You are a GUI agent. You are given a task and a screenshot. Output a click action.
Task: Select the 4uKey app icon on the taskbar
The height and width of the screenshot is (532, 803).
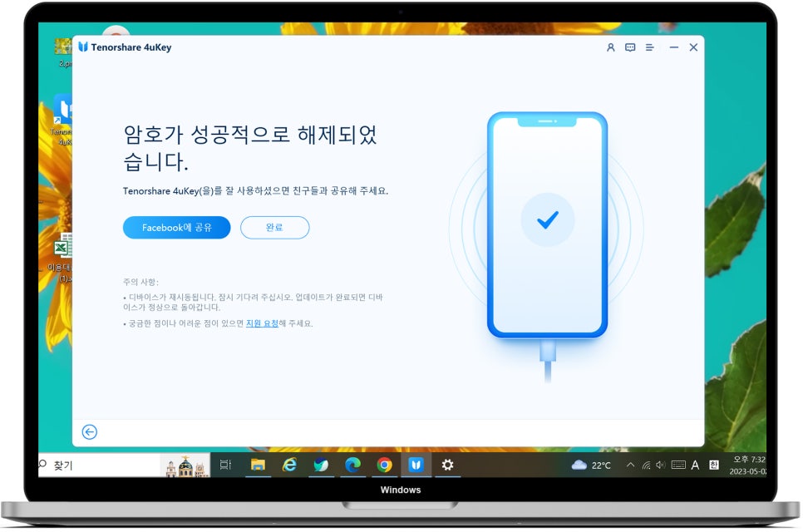(416, 465)
